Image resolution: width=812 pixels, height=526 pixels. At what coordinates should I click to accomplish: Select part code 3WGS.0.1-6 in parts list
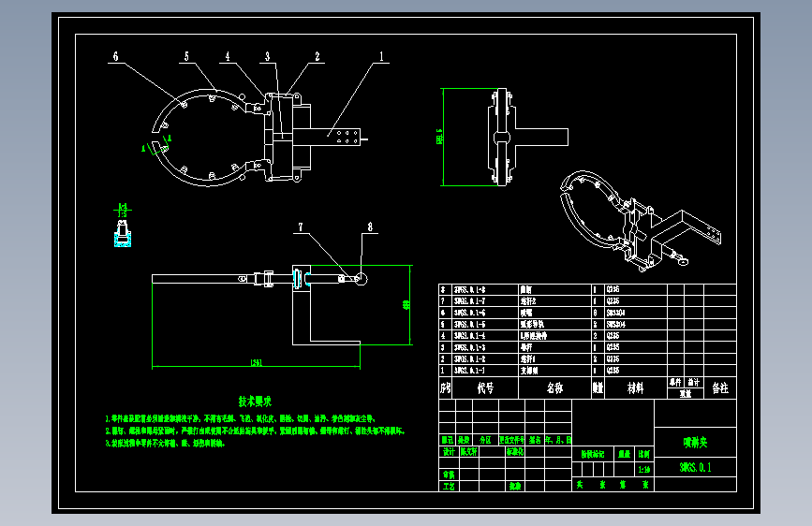(470, 313)
